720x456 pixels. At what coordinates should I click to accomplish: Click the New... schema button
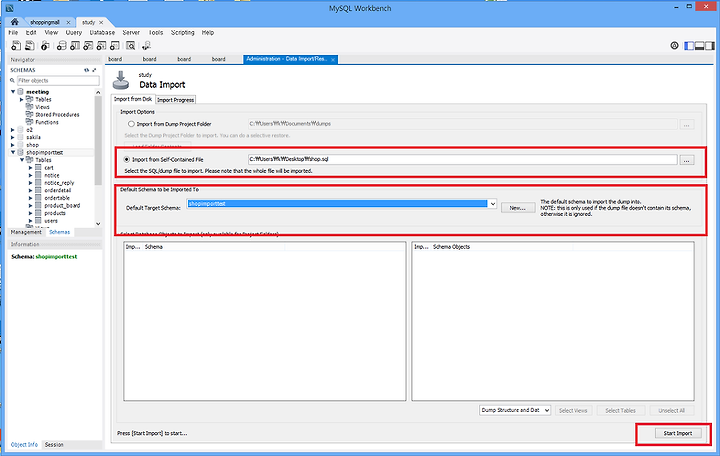[518, 208]
